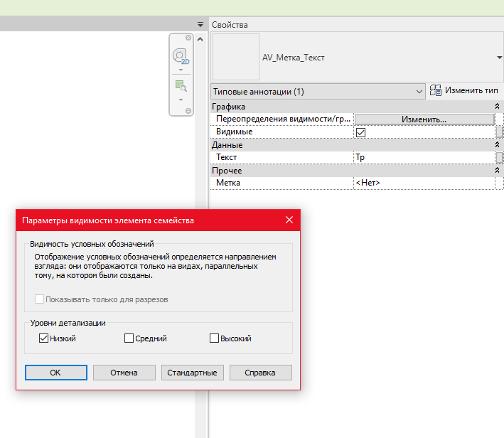Collapse the Графика properties group
The width and height of the screenshot is (504, 438).
(x=497, y=106)
